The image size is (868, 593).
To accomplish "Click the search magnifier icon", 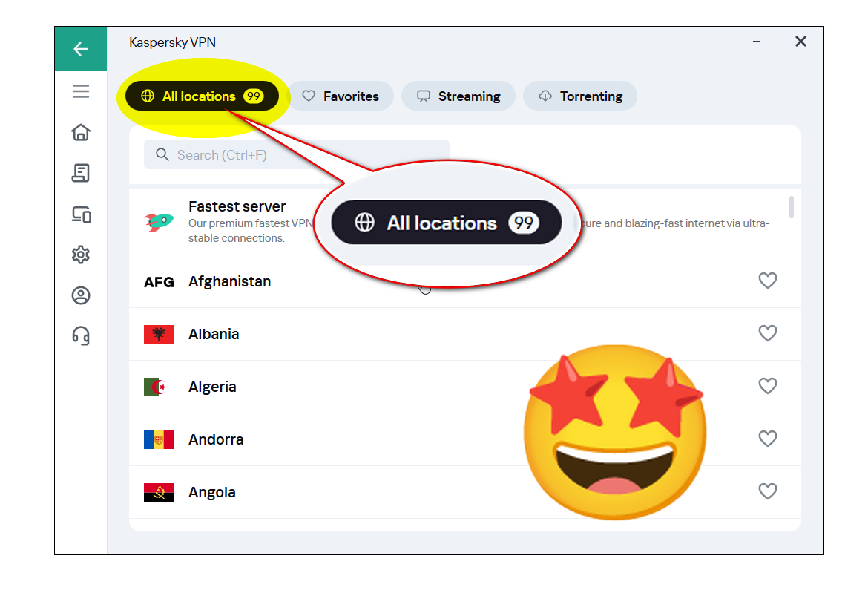I will coord(162,154).
